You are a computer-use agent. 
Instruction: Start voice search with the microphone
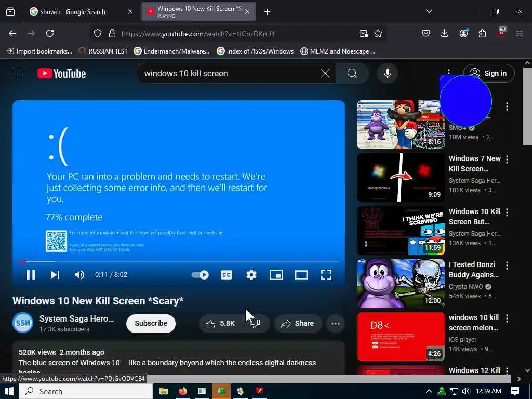388,73
